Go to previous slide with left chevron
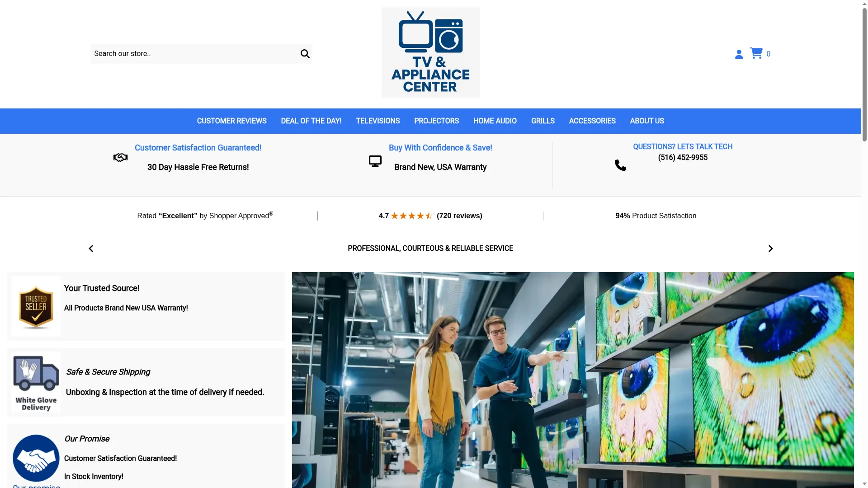Viewport: 868px width, 488px height. (91, 249)
